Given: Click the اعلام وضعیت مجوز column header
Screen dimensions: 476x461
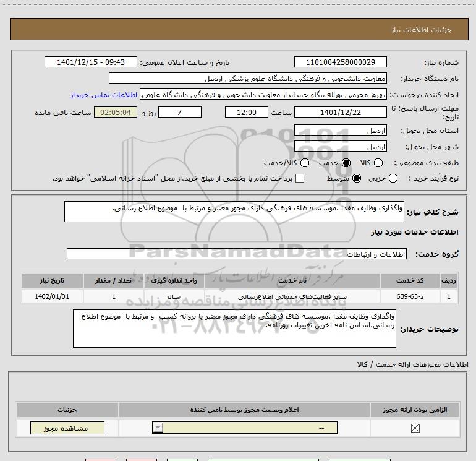Looking at the screenshot, I should 244,410.
